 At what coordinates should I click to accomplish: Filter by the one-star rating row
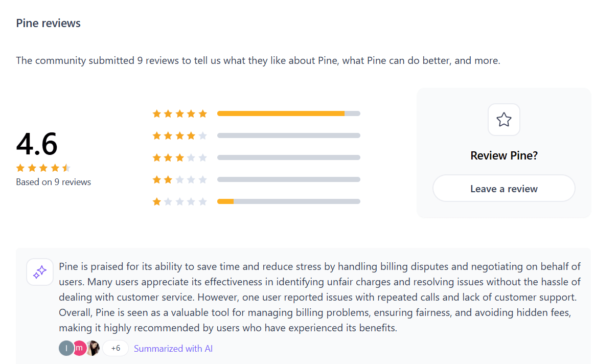click(x=179, y=201)
